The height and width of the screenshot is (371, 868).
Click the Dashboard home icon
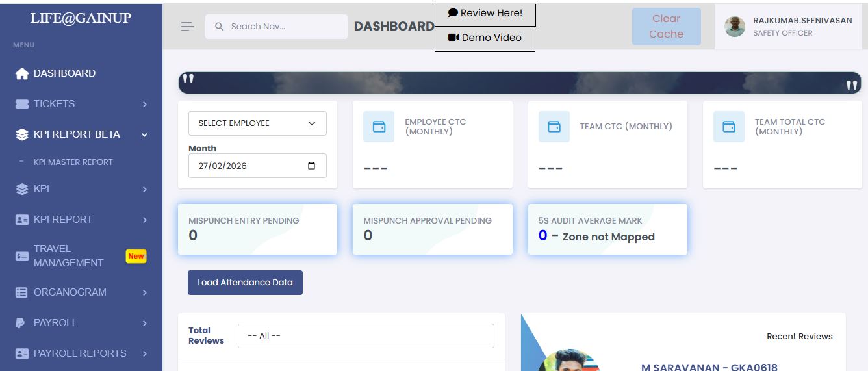coord(22,73)
